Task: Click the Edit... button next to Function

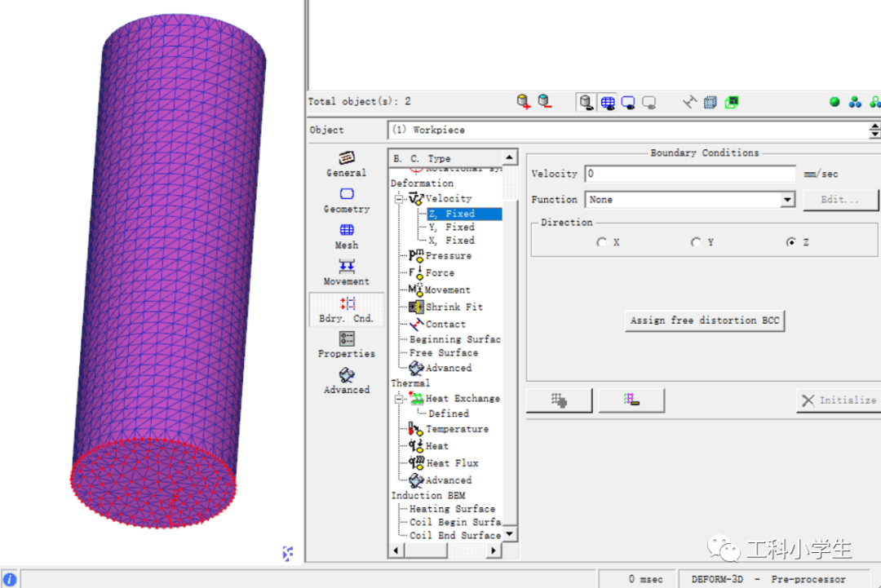Action: click(x=840, y=199)
